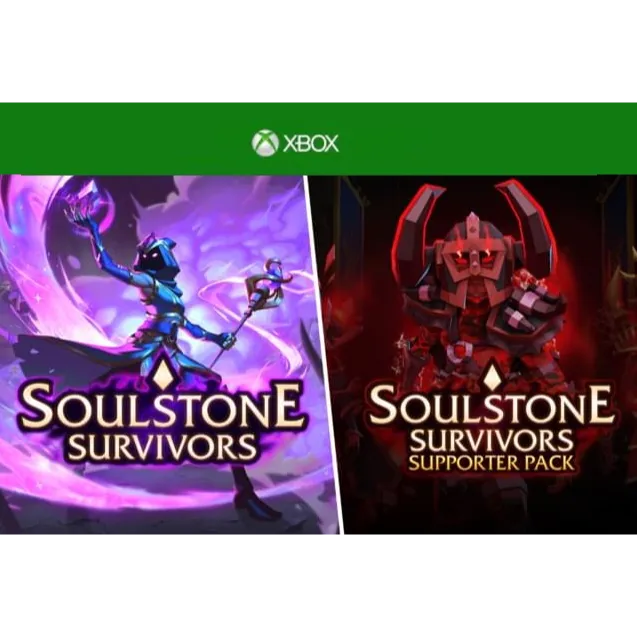Screen dimensions: 637x637
Task: Click the diamond emblem above right Soulstone title
Action: 491,373
